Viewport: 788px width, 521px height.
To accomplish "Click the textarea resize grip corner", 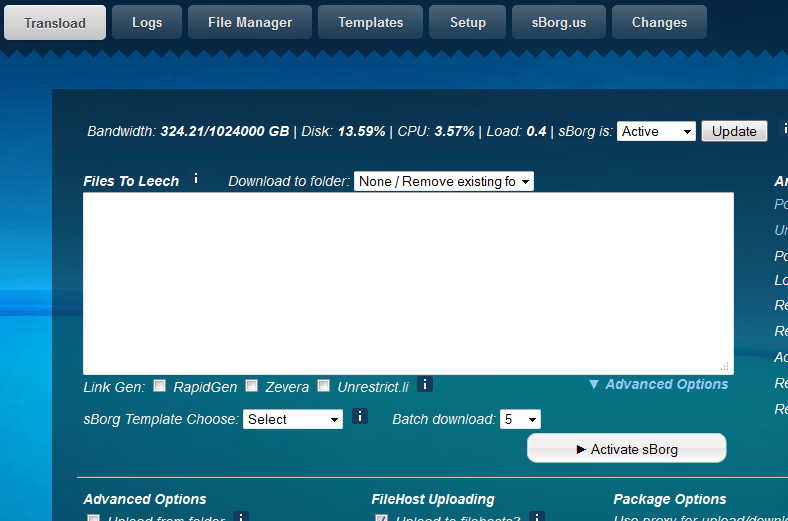I will (724, 366).
